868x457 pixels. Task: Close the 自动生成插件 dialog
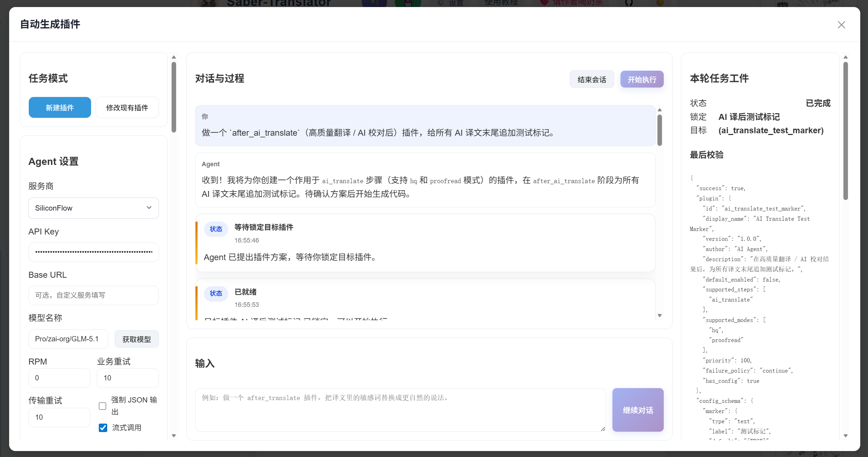841,25
